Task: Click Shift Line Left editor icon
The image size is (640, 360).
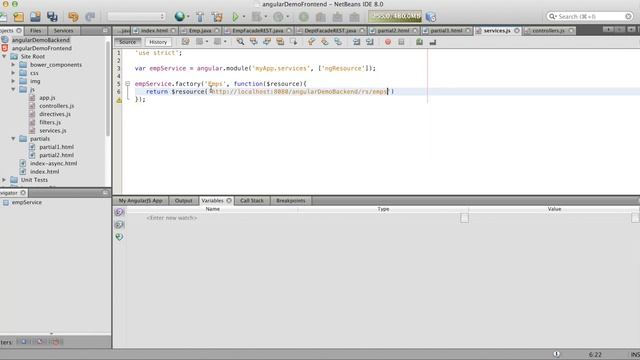Action: (356, 42)
